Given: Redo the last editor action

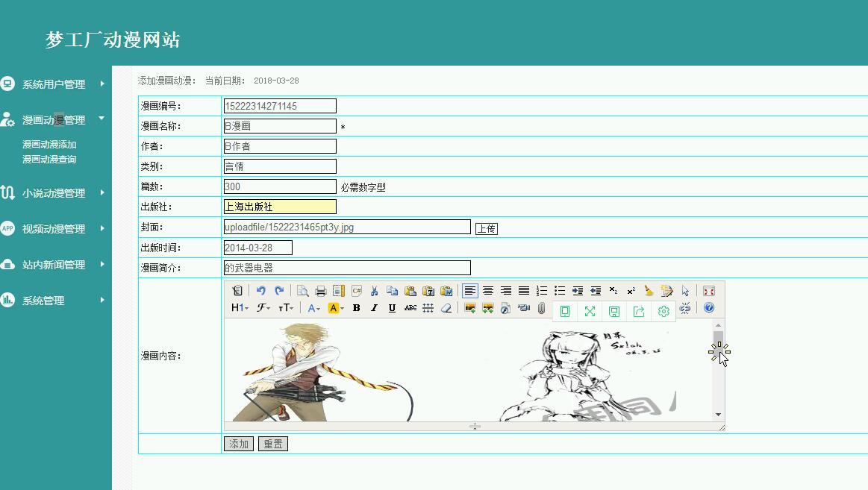Looking at the screenshot, I should click(x=279, y=290).
